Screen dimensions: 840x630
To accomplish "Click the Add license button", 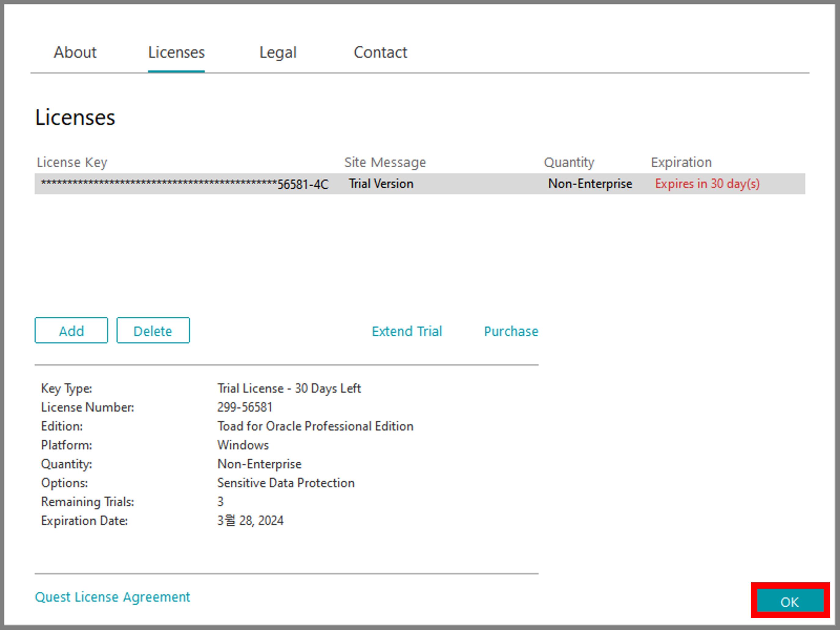I will click(71, 331).
